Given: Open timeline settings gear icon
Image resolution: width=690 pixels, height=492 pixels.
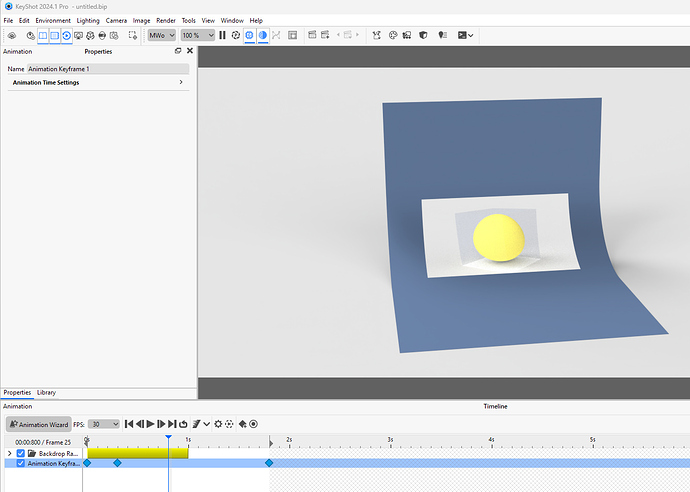Looking at the screenshot, I should click(x=218, y=424).
